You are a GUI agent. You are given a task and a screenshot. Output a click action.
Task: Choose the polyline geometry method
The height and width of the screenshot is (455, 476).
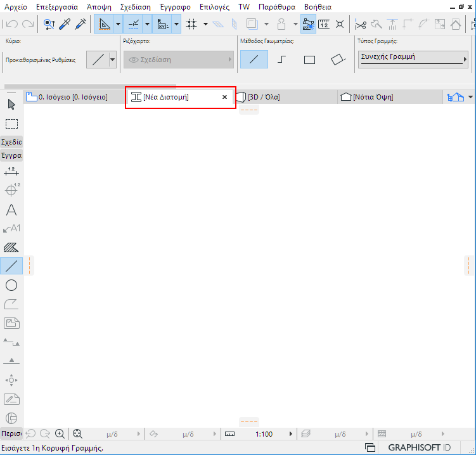[281, 60]
